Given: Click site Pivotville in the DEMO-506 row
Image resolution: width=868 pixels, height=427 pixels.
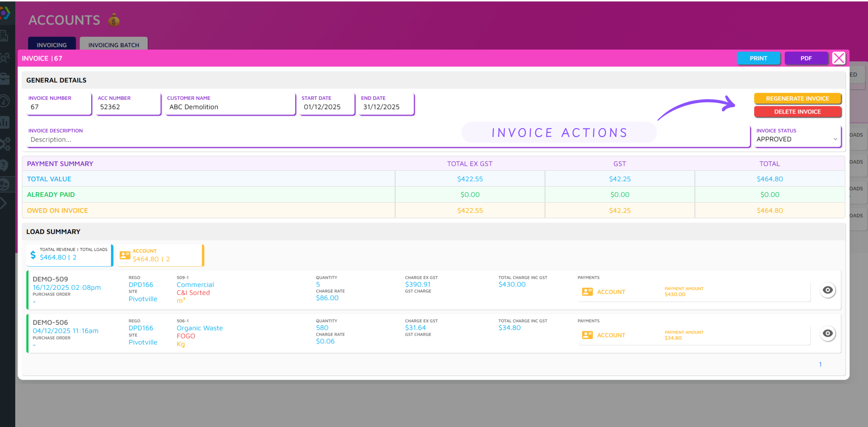Looking at the screenshot, I should [143, 342].
